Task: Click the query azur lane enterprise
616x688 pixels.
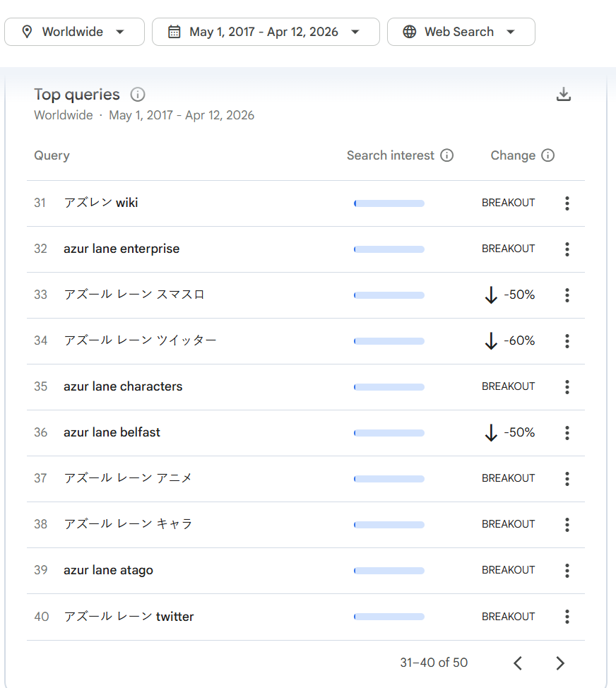Action: pyautogui.click(x=122, y=249)
